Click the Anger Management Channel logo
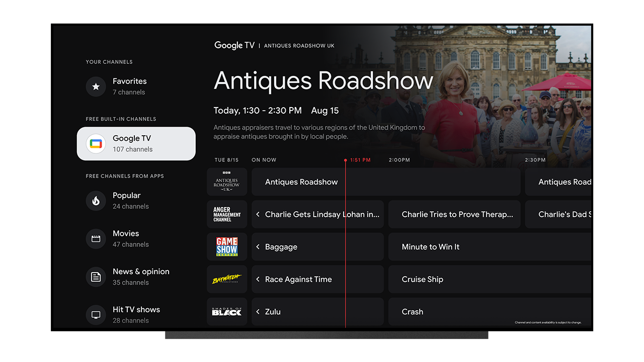The width and height of the screenshot is (644, 362). click(227, 214)
